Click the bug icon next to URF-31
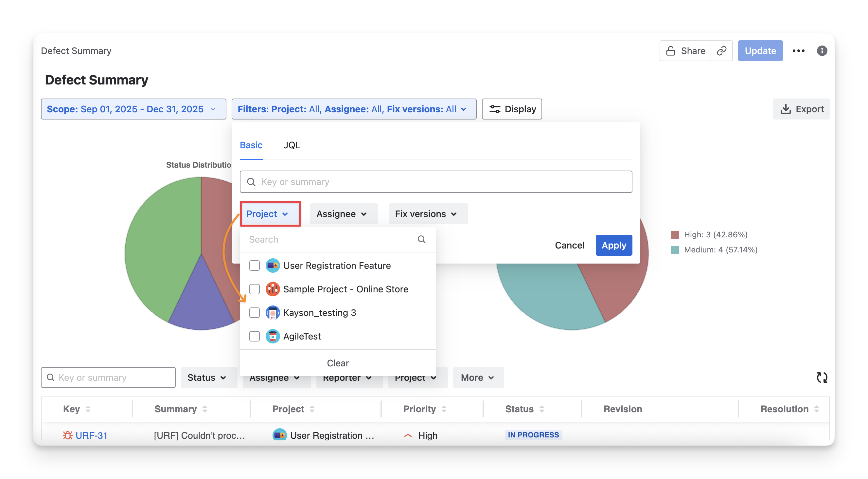Viewport: 868px width, 479px height. (x=67, y=435)
